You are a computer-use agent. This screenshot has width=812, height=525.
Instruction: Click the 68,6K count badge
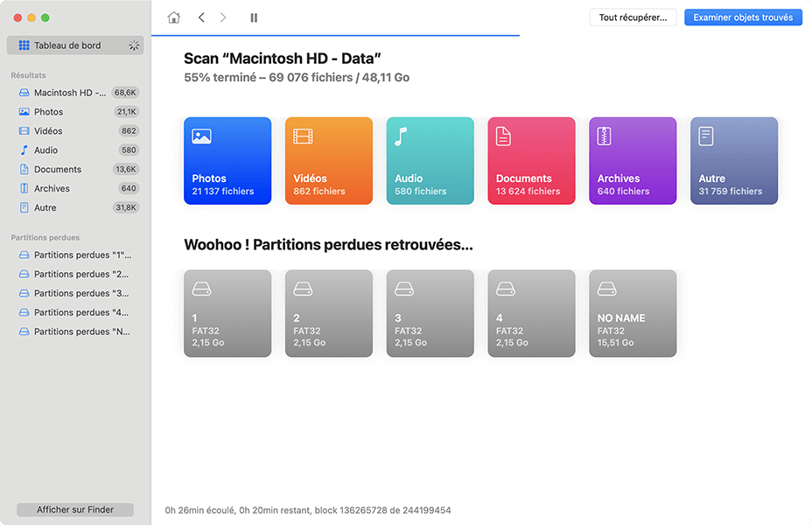pyautogui.click(x=125, y=93)
